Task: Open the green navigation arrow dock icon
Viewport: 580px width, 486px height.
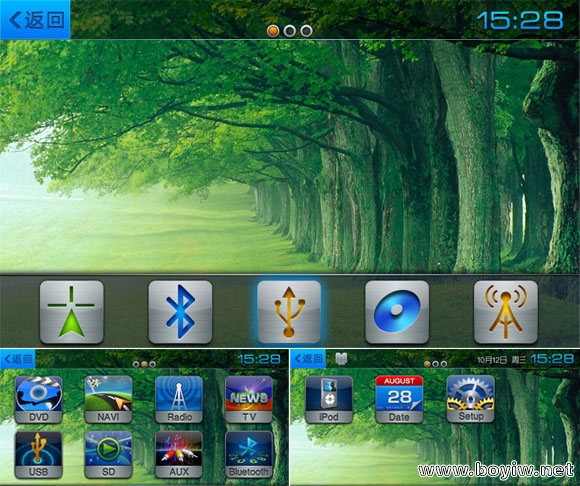Action: pos(71,312)
